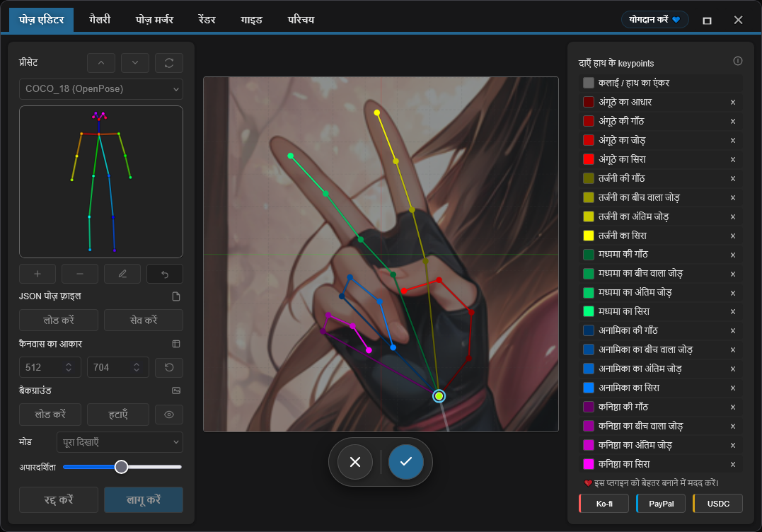Remove the कनिष्ठा का सिरा keypoint
This screenshot has height=532, width=762.
pos(733,465)
